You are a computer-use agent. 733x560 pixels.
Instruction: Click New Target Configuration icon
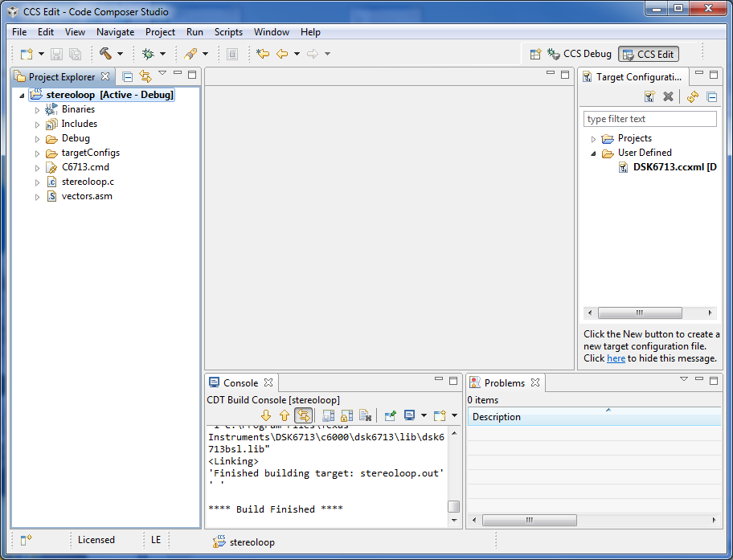coord(649,96)
